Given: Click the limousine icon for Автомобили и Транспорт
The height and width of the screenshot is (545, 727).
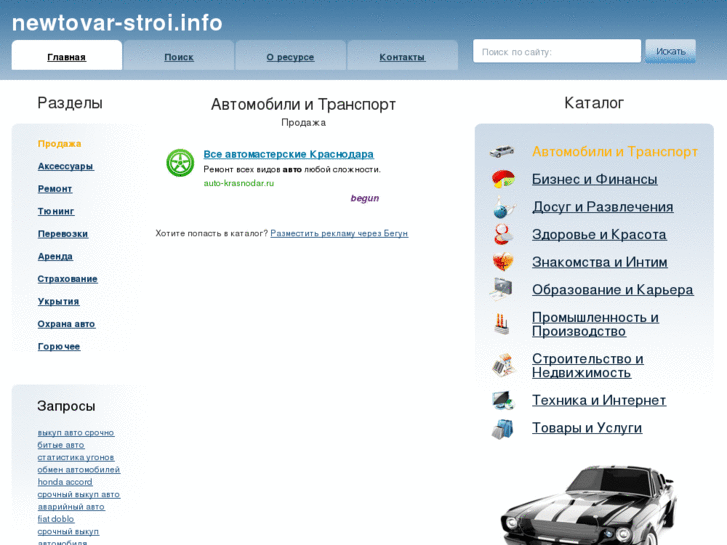Looking at the screenshot, I should 502,151.
